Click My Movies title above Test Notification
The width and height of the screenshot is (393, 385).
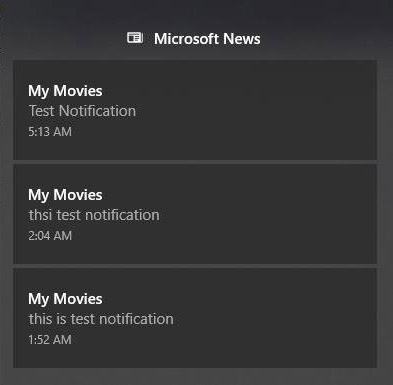[x=65, y=91]
